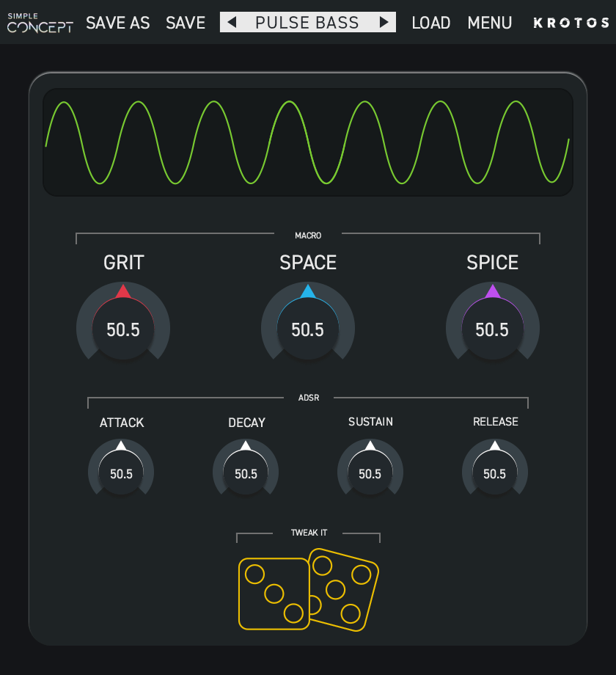This screenshot has height=675, width=616.
Task: Click the Simple Concept logo
Action: click(40, 23)
